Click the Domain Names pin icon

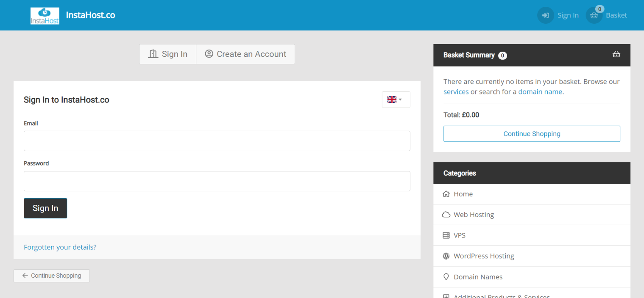coord(446,277)
